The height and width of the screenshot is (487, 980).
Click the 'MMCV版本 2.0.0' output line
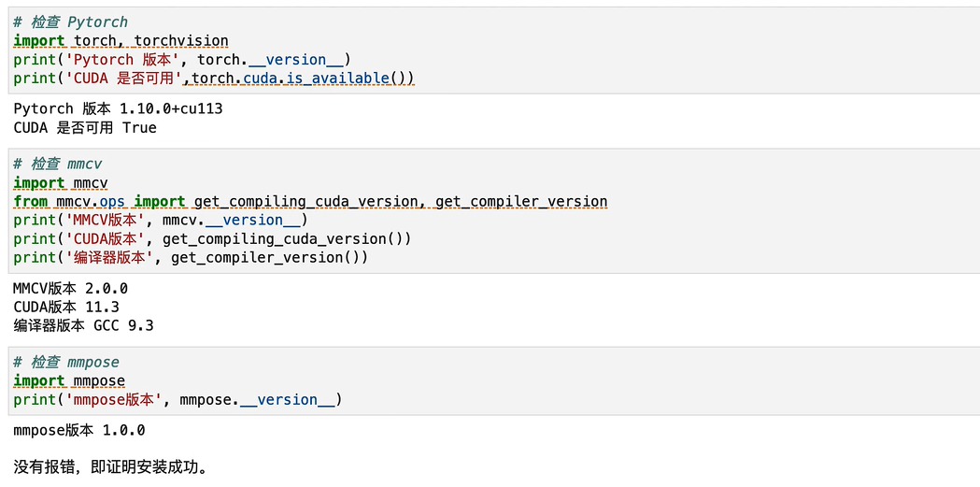coord(71,289)
